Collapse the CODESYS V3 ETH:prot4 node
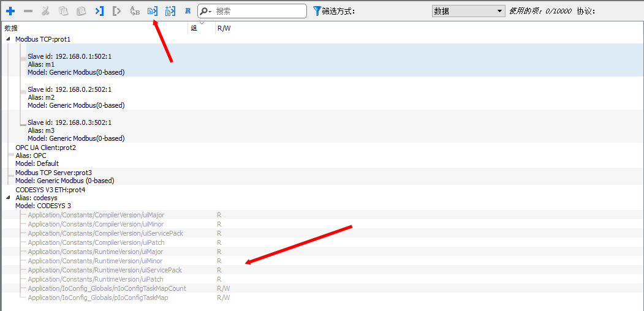 8,197
